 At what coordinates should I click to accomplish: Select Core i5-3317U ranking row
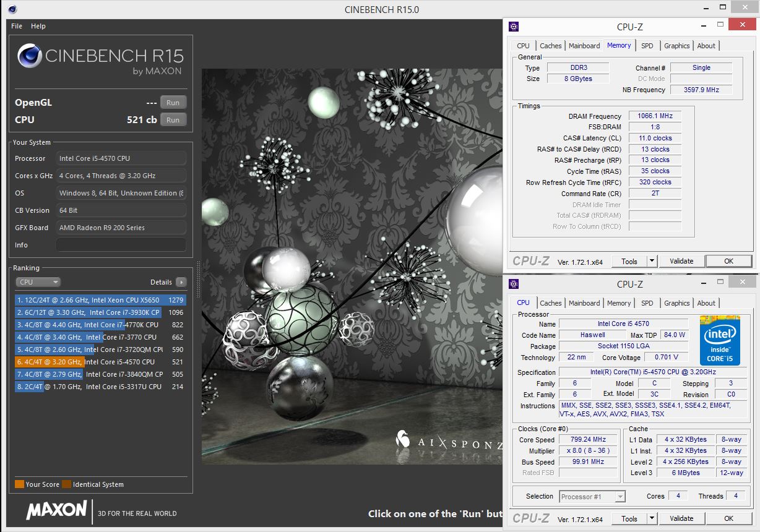[x=100, y=387]
